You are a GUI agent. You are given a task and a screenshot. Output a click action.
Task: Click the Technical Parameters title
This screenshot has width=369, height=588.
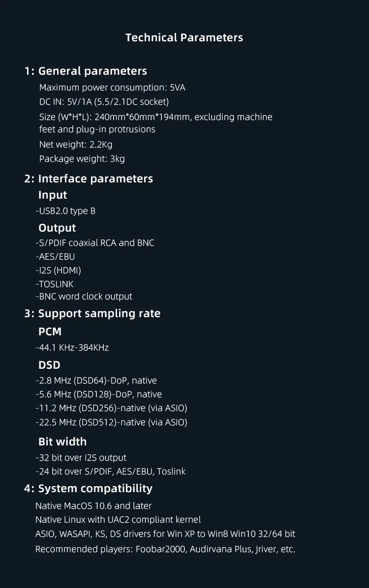184,37
